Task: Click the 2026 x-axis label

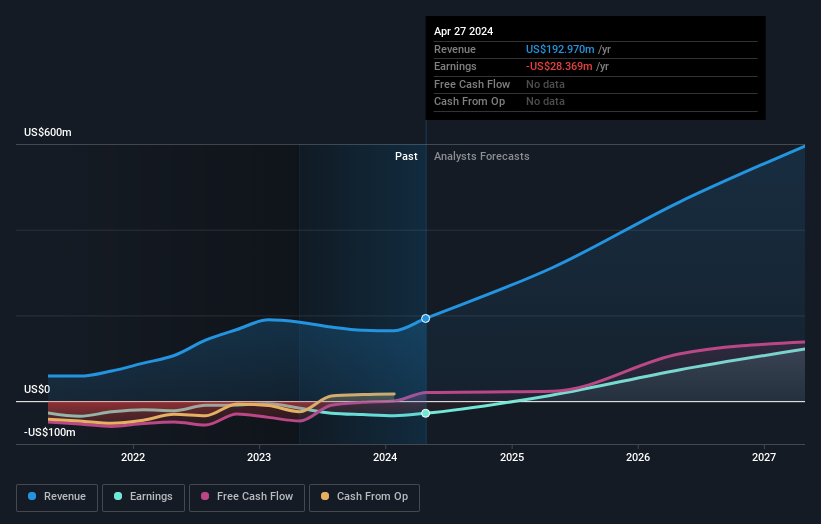Action: click(638, 457)
